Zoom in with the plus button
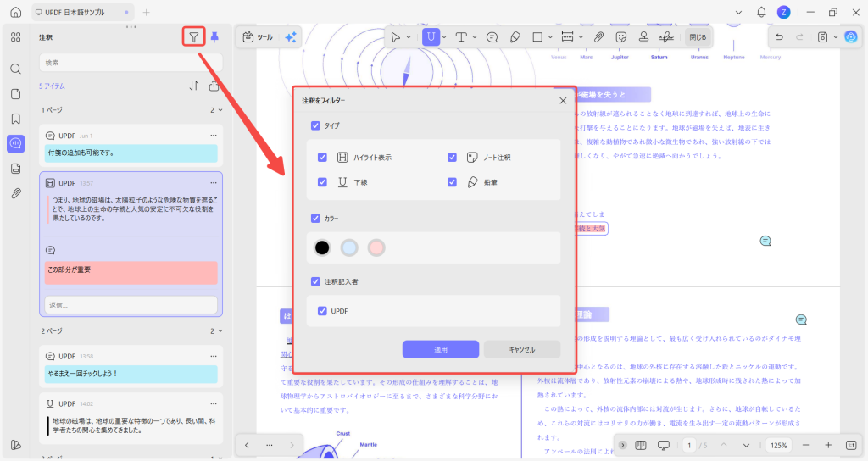 click(x=828, y=445)
